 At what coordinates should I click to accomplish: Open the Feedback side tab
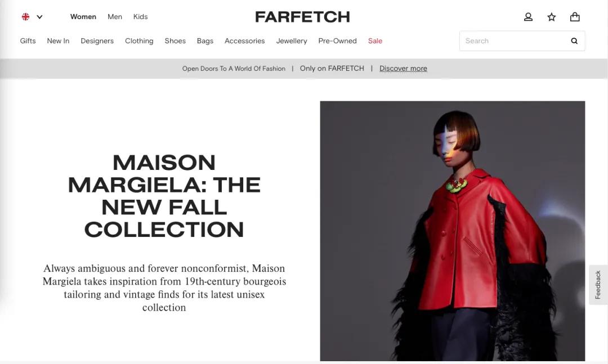(x=598, y=285)
